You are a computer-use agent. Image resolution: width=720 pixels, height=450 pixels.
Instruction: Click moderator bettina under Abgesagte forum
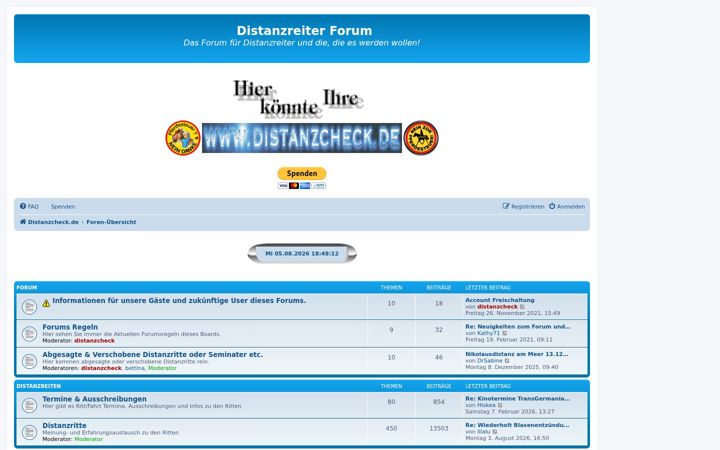135,368
